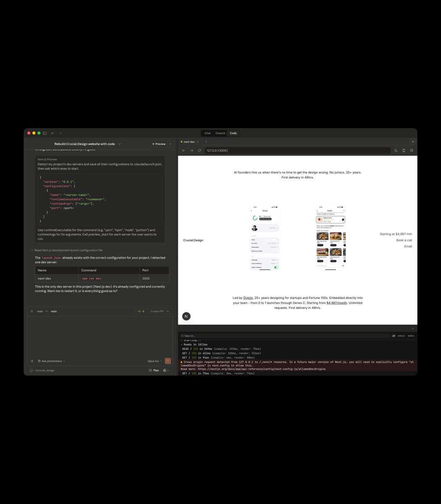Switch to the Cowork tab
This screenshot has height=504, width=441.
point(220,133)
